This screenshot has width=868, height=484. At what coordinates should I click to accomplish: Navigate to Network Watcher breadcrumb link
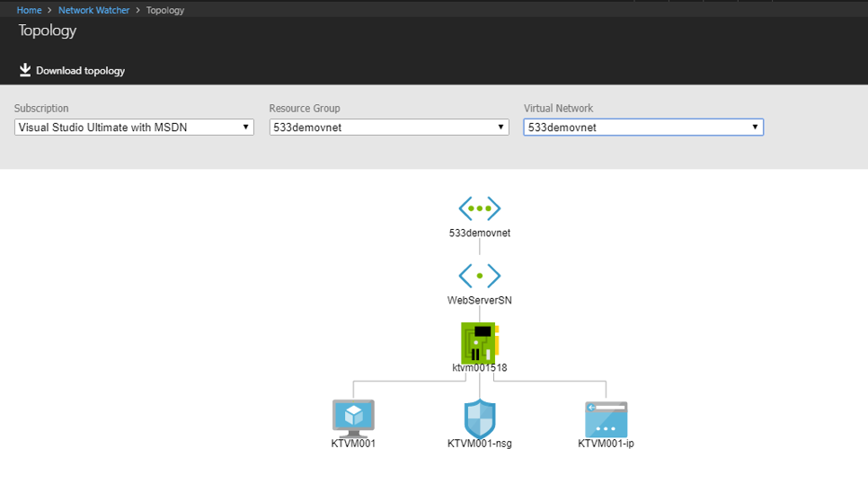93,11
